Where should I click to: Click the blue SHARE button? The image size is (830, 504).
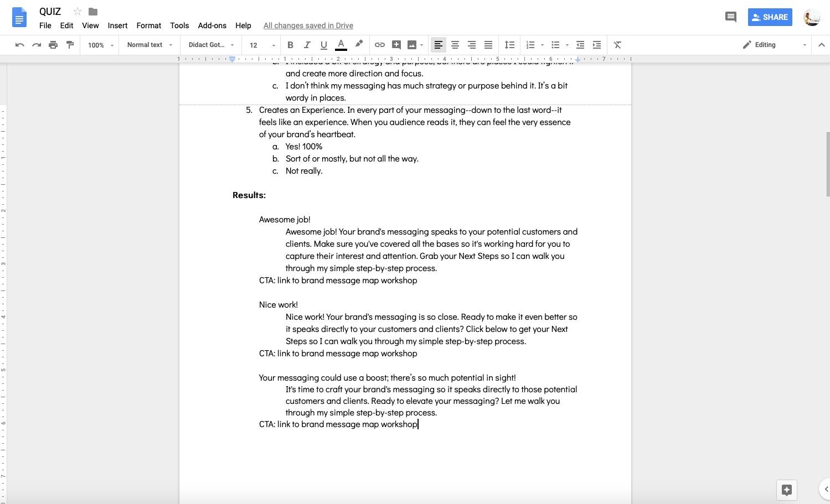tap(770, 17)
